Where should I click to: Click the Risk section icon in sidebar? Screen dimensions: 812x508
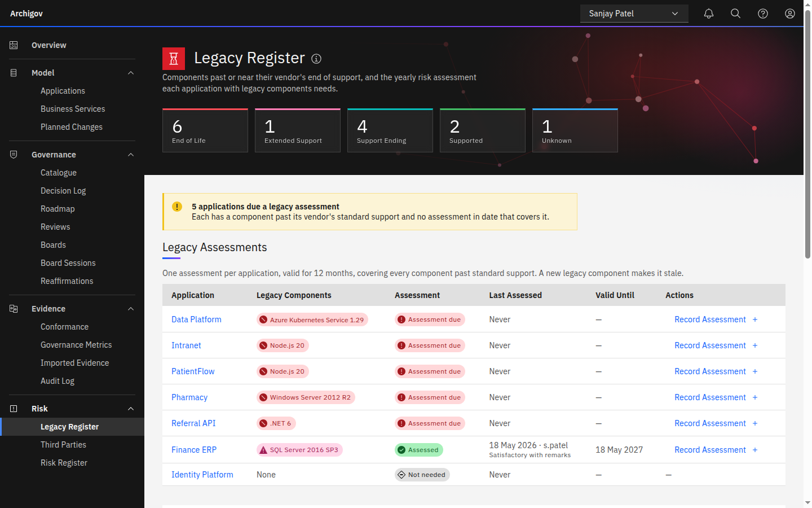(14, 409)
